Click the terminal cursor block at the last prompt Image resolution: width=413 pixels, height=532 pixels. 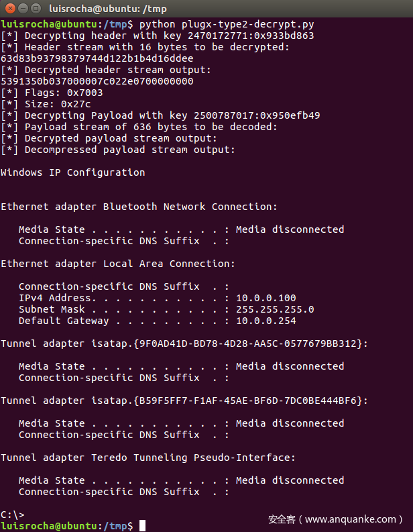143,525
